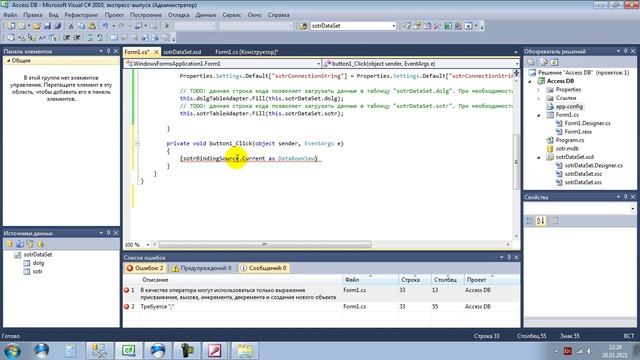640x360 pixels.
Task: Click the Copy icon in toolbar
Action: pyautogui.click(x=81, y=26)
